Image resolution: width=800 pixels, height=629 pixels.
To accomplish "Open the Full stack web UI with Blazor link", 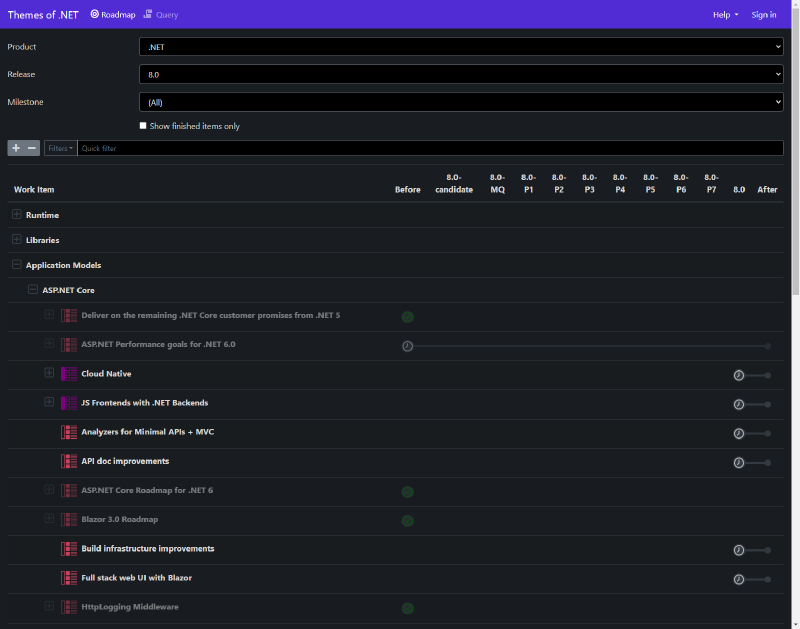I will click(x=136, y=577).
